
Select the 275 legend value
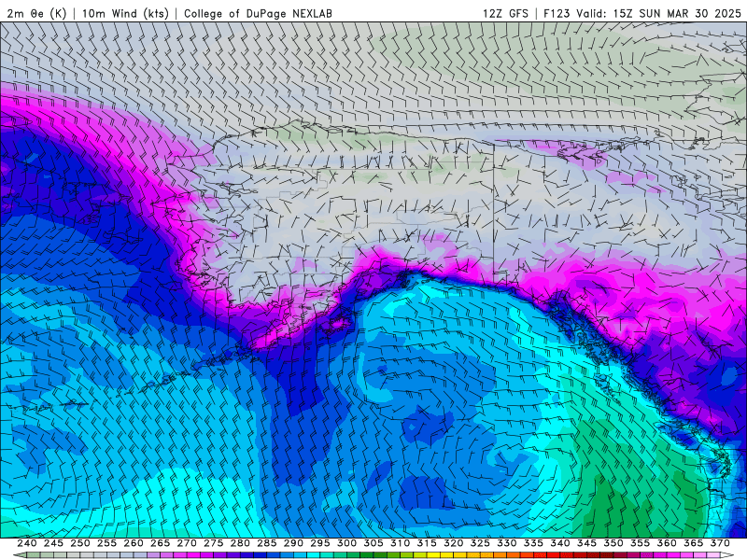click(214, 543)
